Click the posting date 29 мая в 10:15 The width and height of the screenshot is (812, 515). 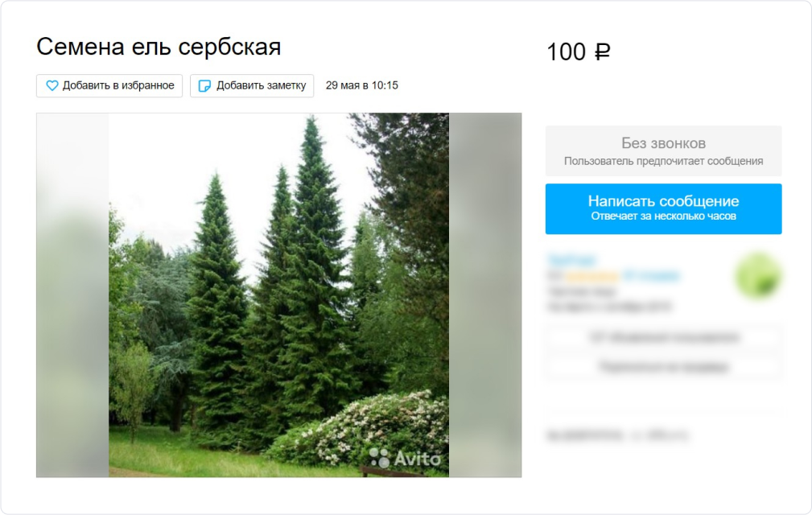coord(361,85)
